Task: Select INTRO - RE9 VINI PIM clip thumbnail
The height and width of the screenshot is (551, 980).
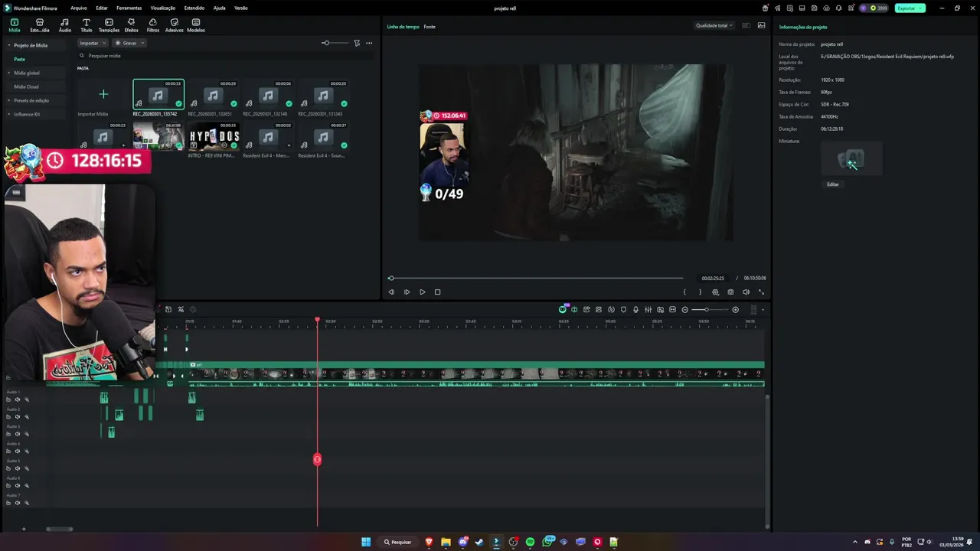Action: [x=213, y=136]
